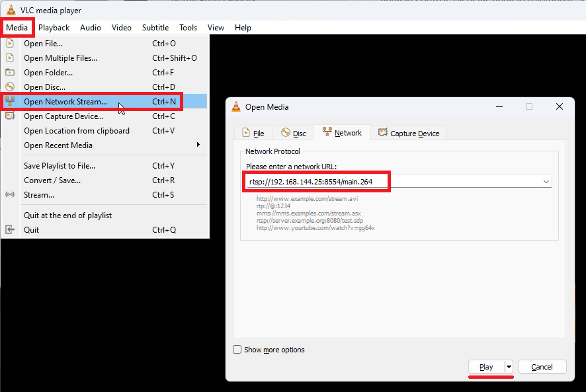This screenshot has height=392, width=586.
Task: Click the Stream broadcast icon
Action: coord(10,195)
